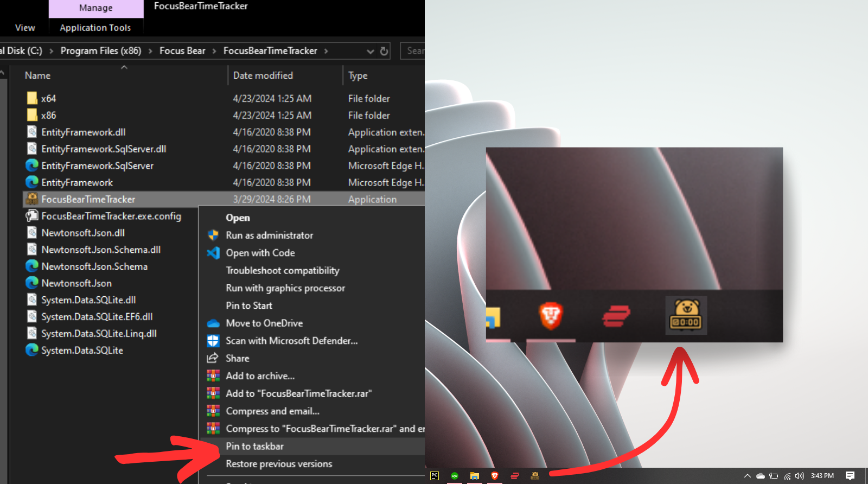The image size is (868, 484).
Task: Open Brave browser in the small taskbar
Action: [x=495, y=476]
